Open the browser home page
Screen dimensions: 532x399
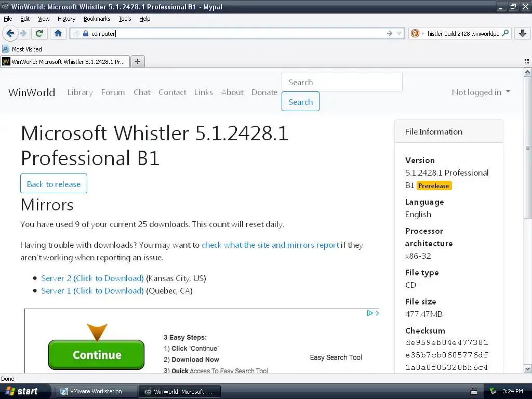[x=58, y=33]
